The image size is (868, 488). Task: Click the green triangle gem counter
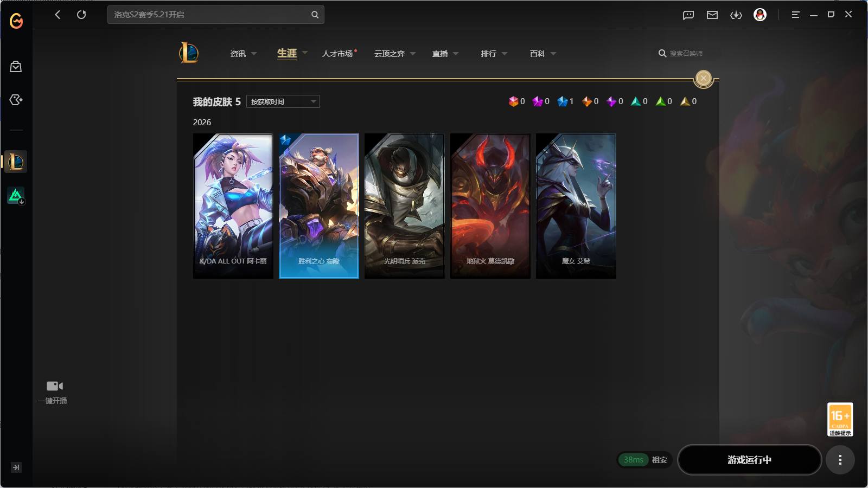click(x=661, y=101)
